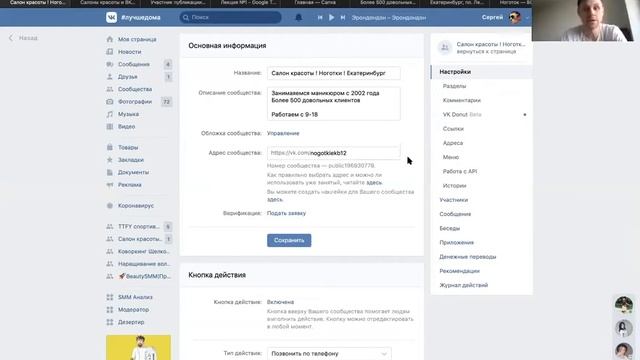The height and width of the screenshot is (360, 640).
Task: Open Сообщения messages icon
Action: tap(110, 64)
